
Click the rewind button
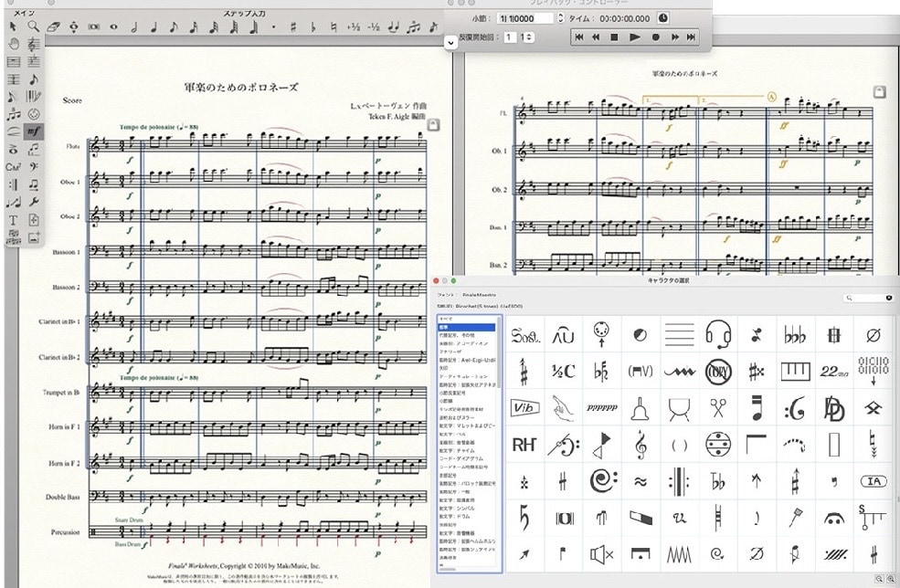click(x=596, y=37)
